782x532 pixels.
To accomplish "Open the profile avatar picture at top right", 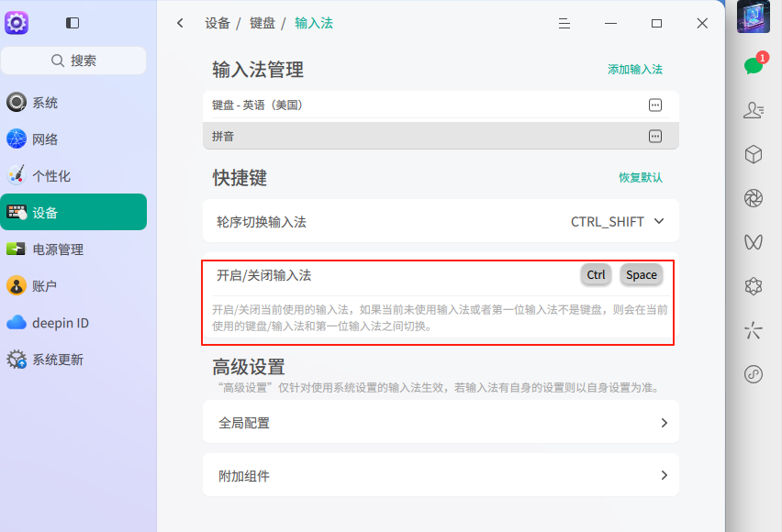I will point(753,17).
